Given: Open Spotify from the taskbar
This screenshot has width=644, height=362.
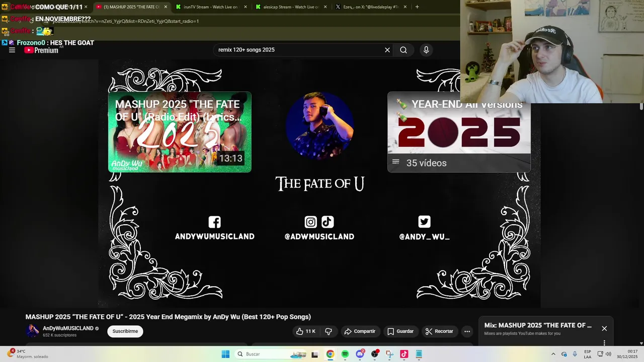Looking at the screenshot, I should (345, 354).
